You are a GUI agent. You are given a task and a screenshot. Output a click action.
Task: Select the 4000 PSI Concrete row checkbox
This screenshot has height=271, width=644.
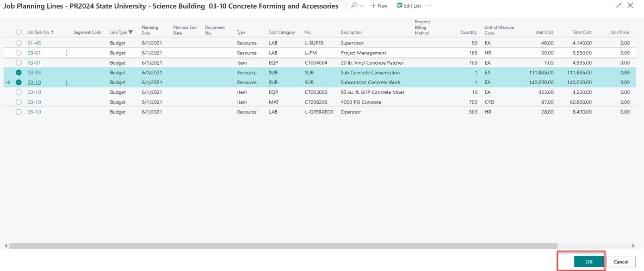[19, 102]
